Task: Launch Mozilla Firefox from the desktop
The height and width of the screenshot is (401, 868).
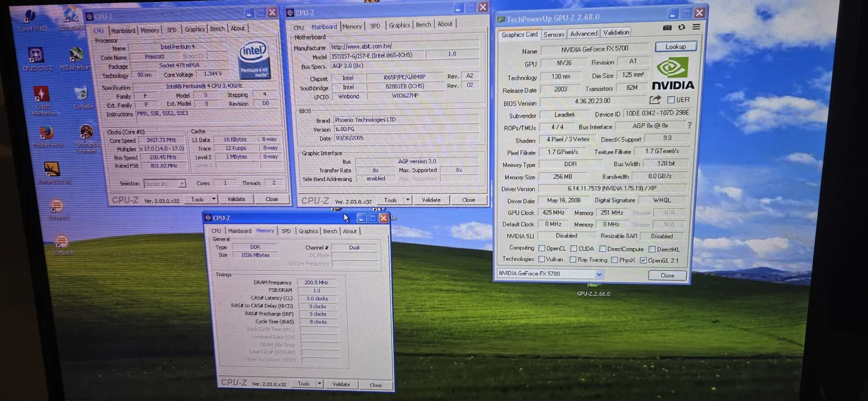Action: pyautogui.click(x=47, y=136)
